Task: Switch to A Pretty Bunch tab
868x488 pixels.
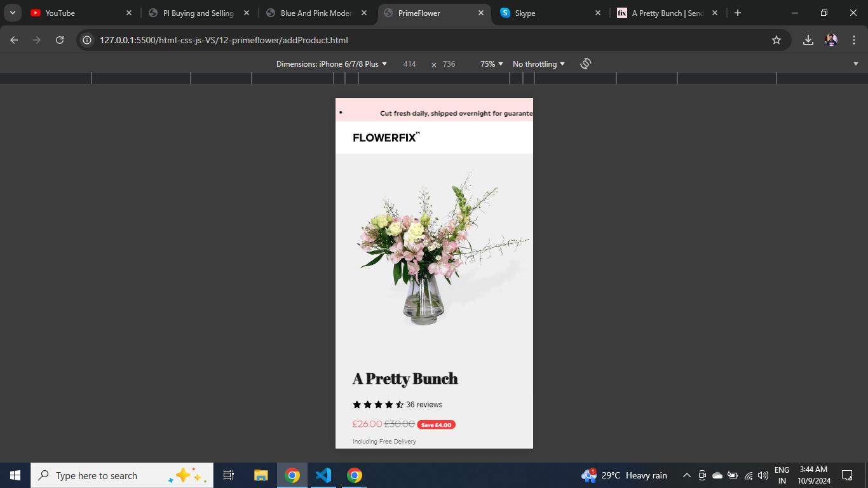Action: 667,13
